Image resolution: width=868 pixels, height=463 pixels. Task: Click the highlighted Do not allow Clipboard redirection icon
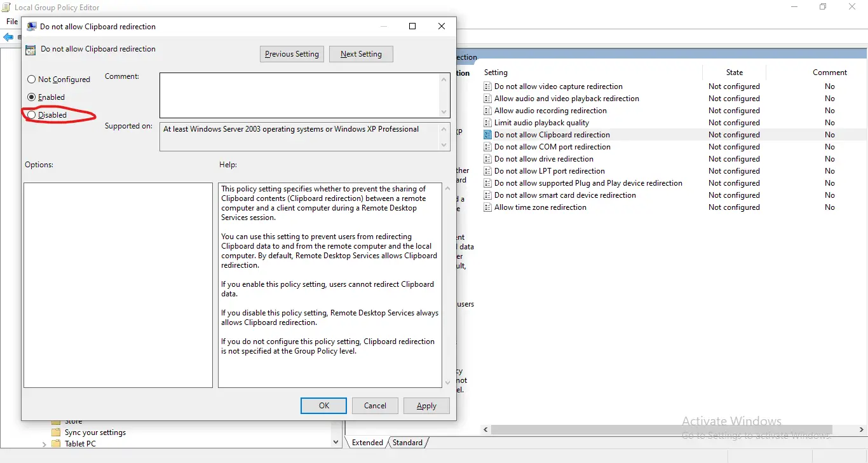(x=488, y=134)
